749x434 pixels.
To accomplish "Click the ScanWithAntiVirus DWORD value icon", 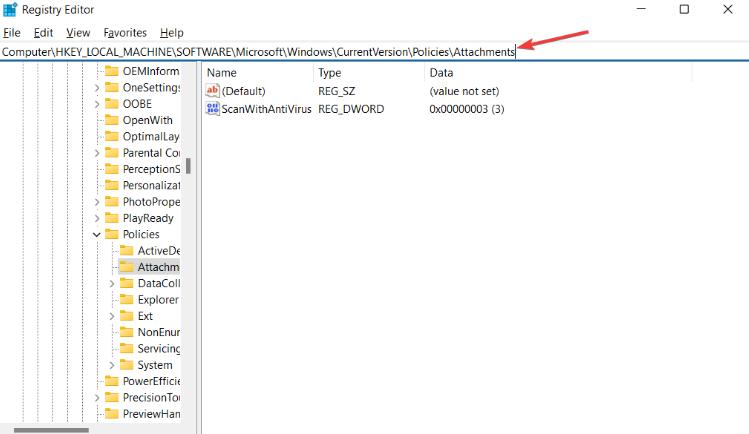I will click(213, 109).
